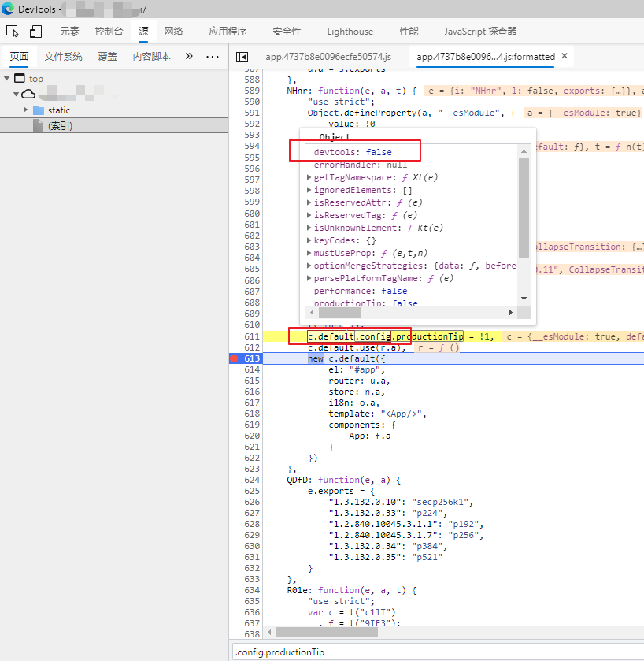This screenshot has width=644, height=661.
Task: Click the cloud origin icon
Action: 28,94
